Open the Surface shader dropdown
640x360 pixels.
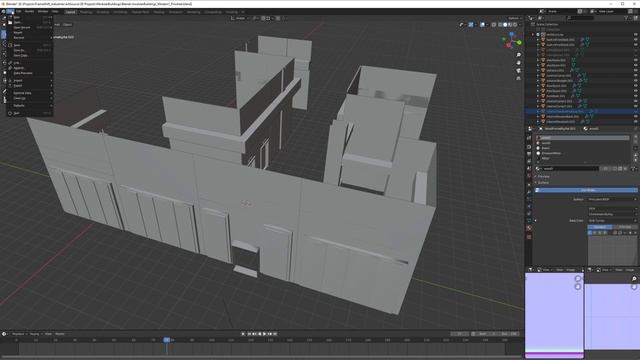tap(612, 199)
